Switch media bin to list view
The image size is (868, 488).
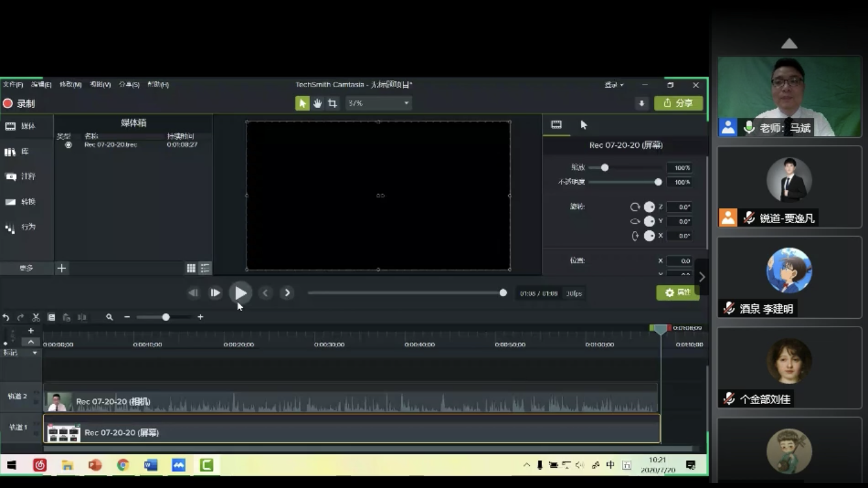point(205,268)
